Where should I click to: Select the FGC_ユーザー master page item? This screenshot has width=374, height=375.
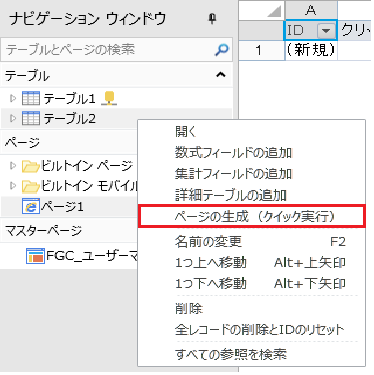pyautogui.click(x=92, y=256)
